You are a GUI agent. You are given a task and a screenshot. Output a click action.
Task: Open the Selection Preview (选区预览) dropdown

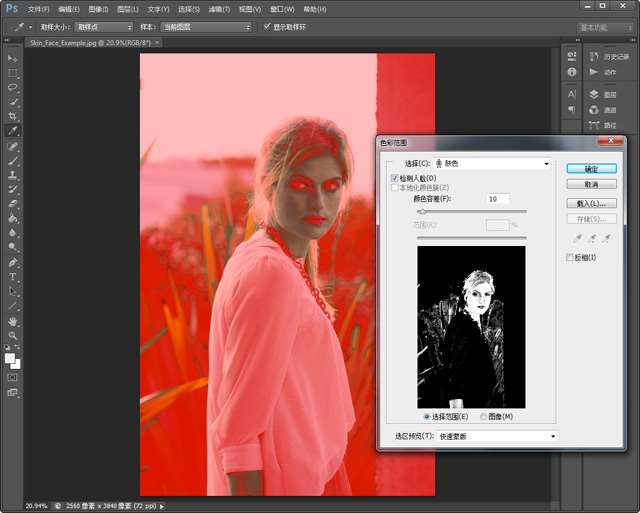496,436
